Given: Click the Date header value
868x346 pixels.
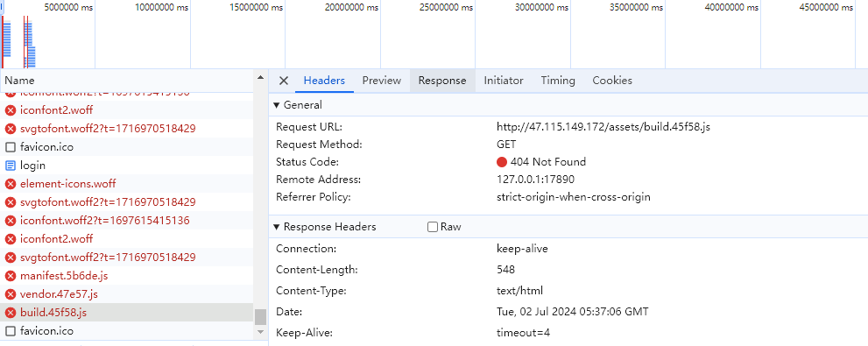Looking at the screenshot, I should (573, 312).
